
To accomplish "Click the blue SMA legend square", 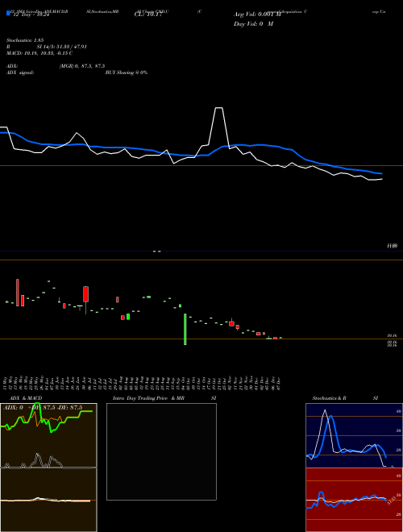I will pyautogui.click(x=8, y=13).
